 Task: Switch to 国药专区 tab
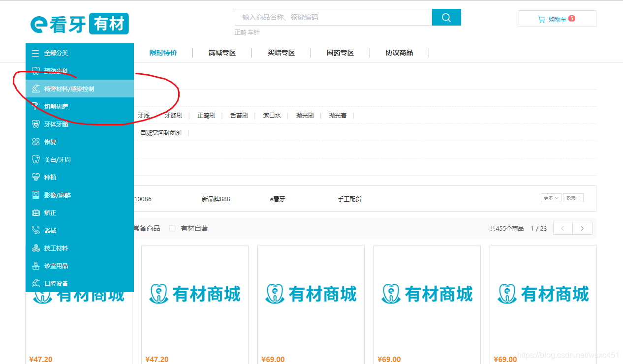[340, 53]
